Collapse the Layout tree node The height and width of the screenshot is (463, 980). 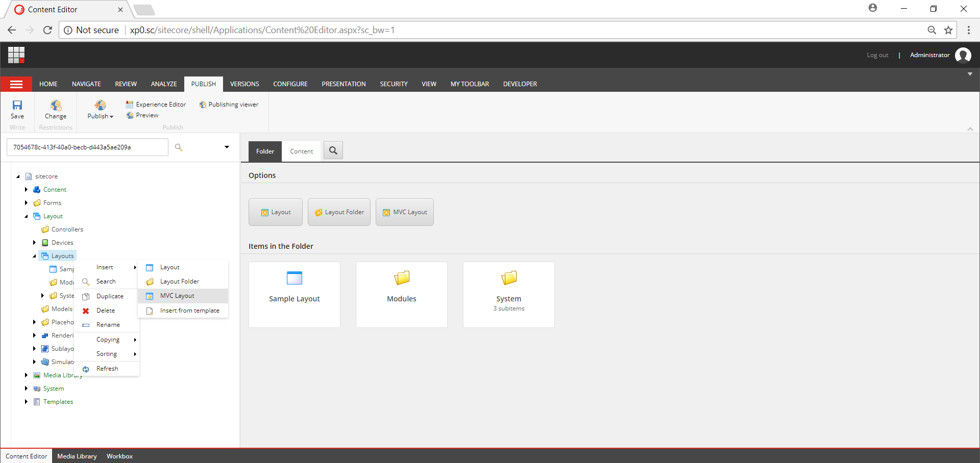tap(26, 216)
